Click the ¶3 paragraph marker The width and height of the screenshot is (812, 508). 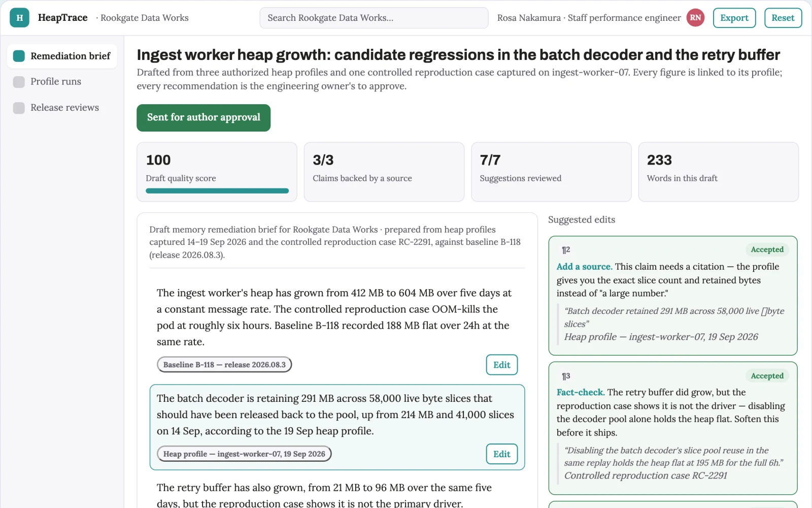click(566, 376)
